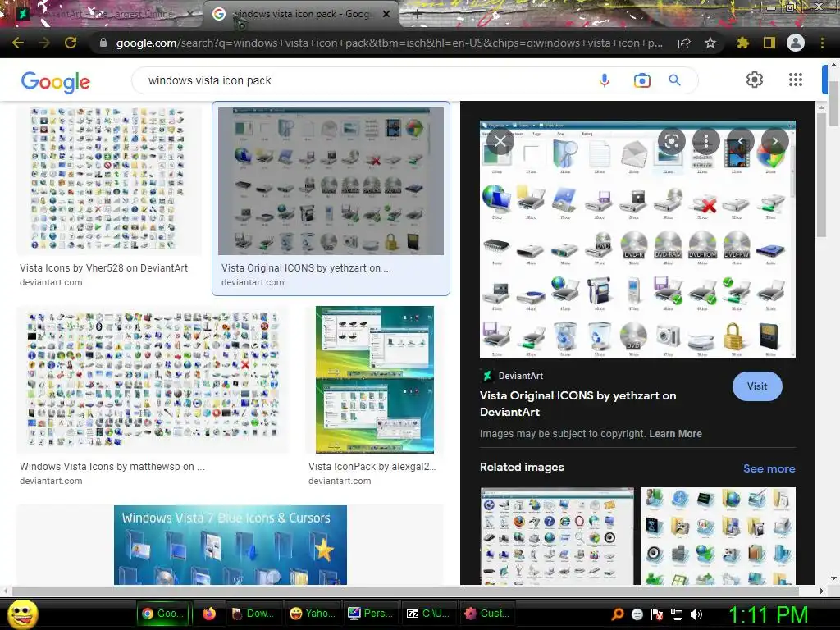This screenshot has width=840, height=630.
Task: Toggle the Chrome side panel icon
Action: [x=769, y=43]
